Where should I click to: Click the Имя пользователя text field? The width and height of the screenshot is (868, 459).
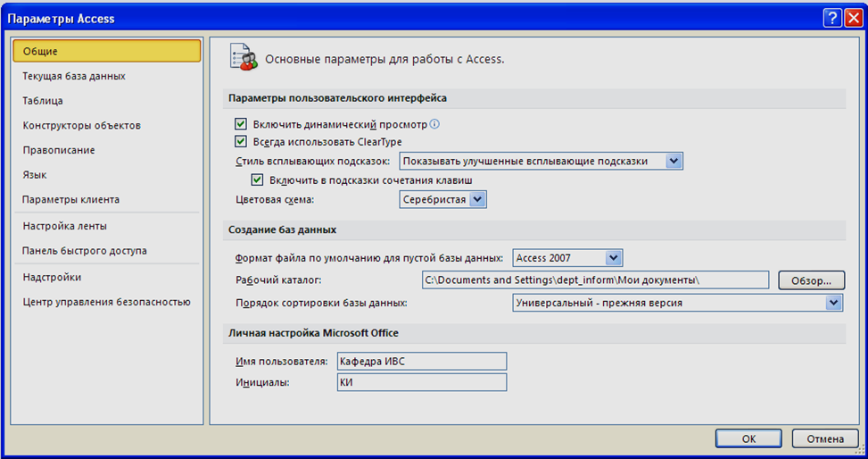(422, 362)
